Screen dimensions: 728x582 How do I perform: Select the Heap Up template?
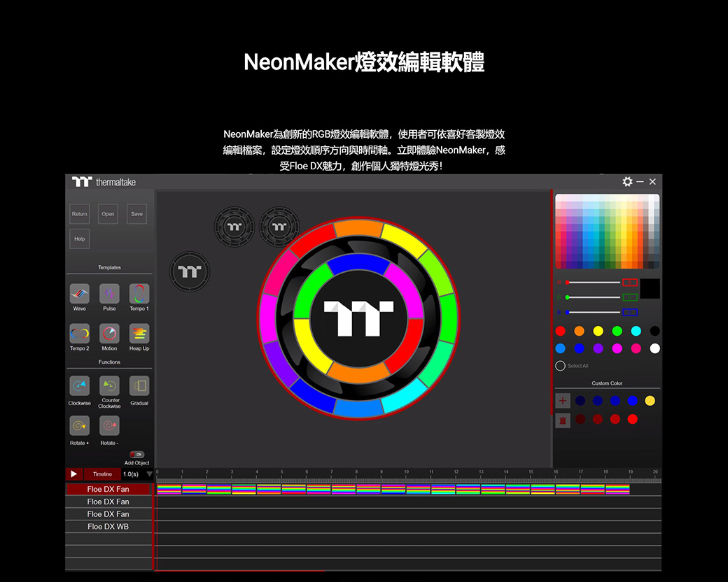[139, 334]
